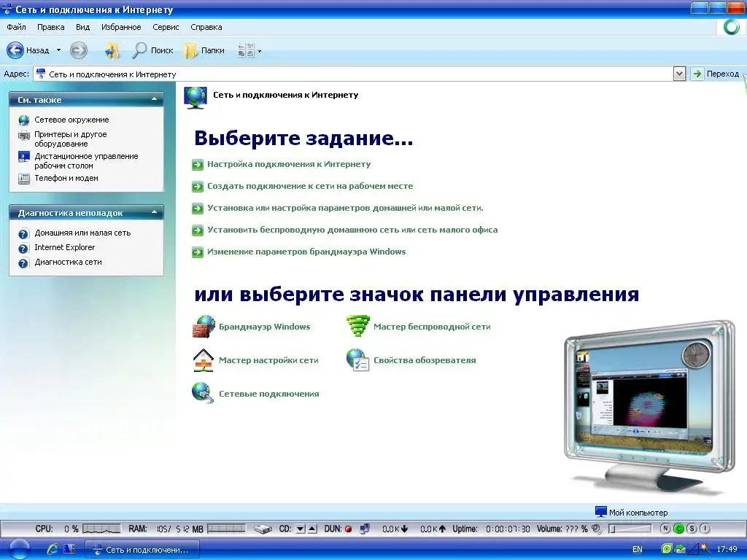Select Изменение параметров брандмауэра Windows
Viewport: 747px width, 560px height.
(x=306, y=252)
